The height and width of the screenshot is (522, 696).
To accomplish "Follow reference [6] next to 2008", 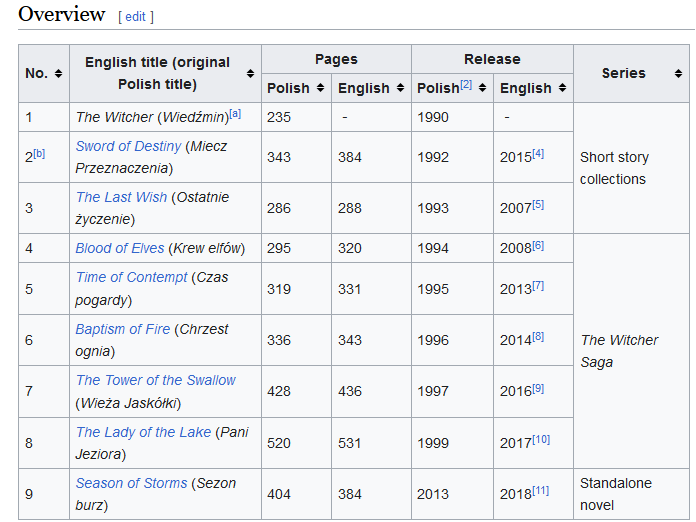I will point(538,245).
